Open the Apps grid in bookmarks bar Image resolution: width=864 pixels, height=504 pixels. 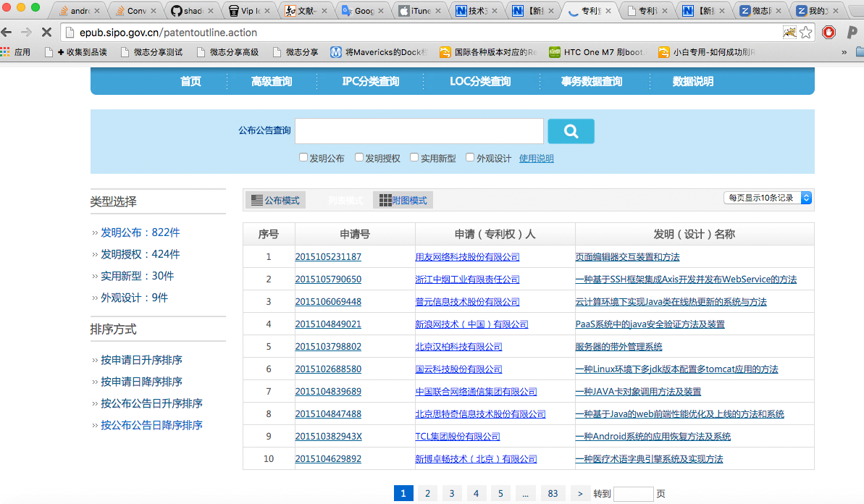[16, 52]
